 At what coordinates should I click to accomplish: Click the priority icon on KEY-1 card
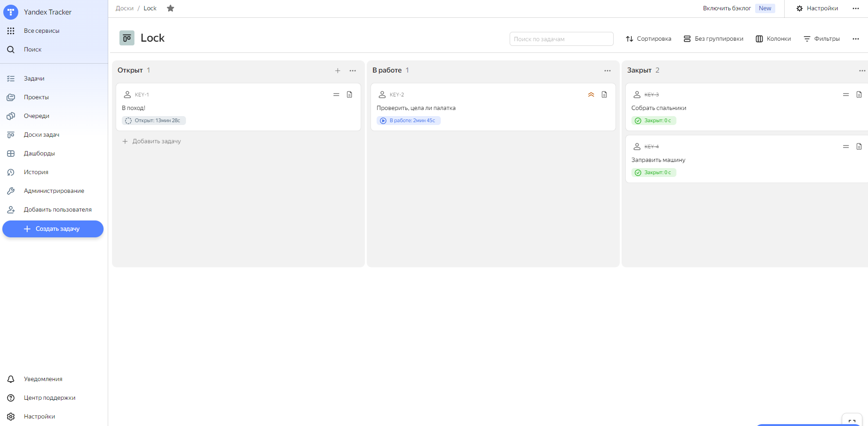(336, 95)
